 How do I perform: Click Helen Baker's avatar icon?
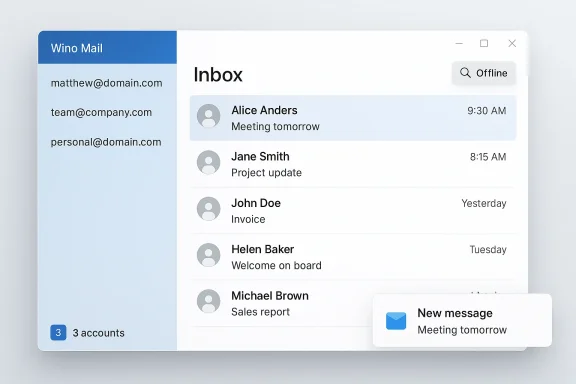pyautogui.click(x=208, y=255)
